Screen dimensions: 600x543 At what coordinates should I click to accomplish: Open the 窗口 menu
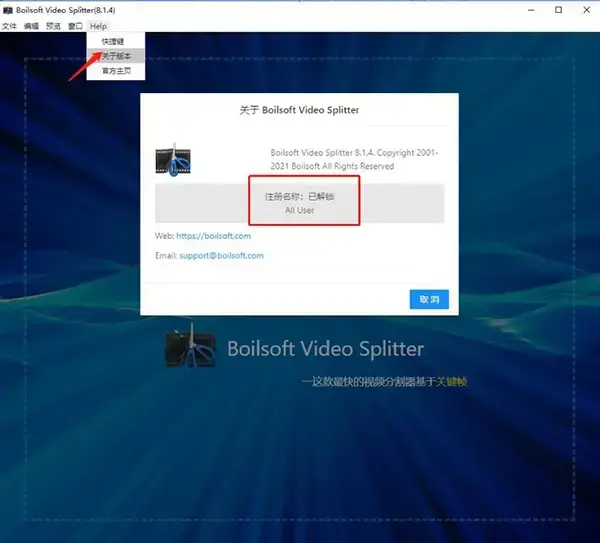tap(75, 26)
